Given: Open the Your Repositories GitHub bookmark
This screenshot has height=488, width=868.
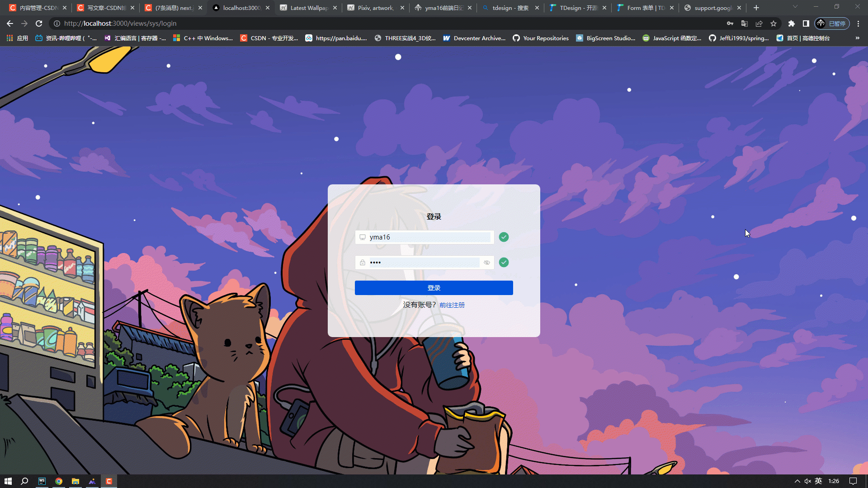Looking at the screenshot, I should click(x=541, y=38).
